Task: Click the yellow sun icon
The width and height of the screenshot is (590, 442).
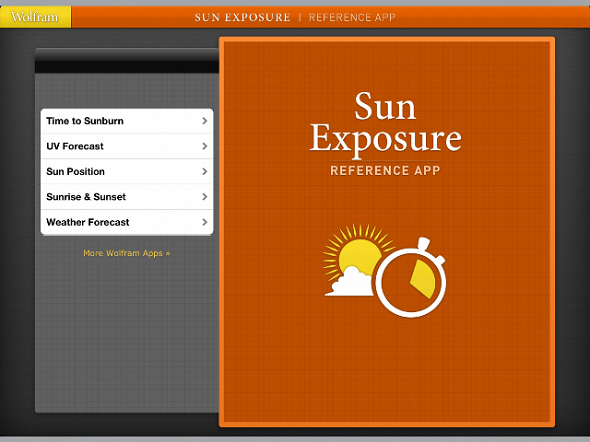Action: point(357,251)
